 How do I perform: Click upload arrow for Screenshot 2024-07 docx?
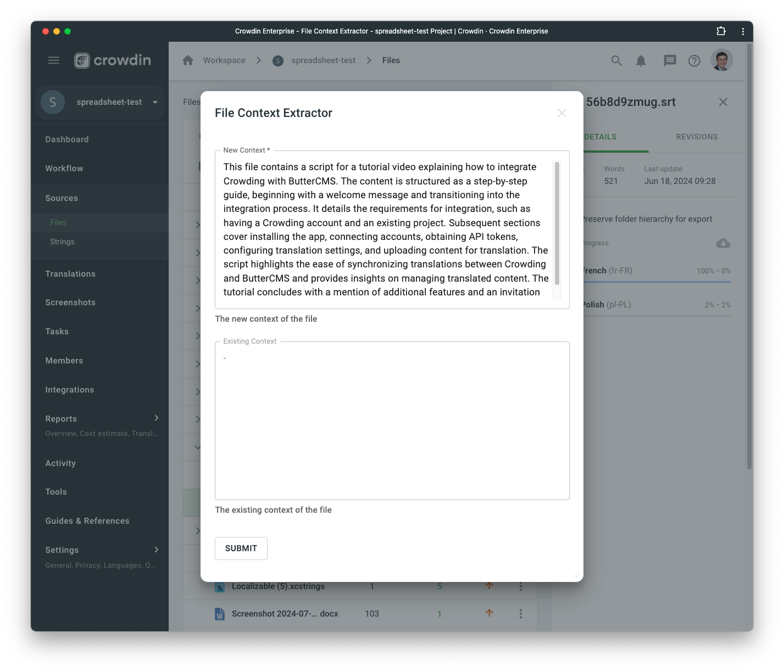tap(489, 613)
